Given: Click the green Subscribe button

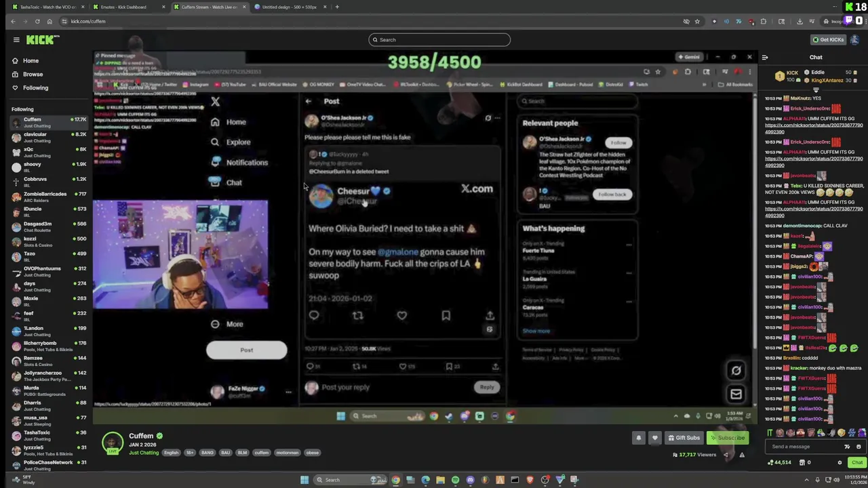Looking at the screenshot, I should (727, 438).
